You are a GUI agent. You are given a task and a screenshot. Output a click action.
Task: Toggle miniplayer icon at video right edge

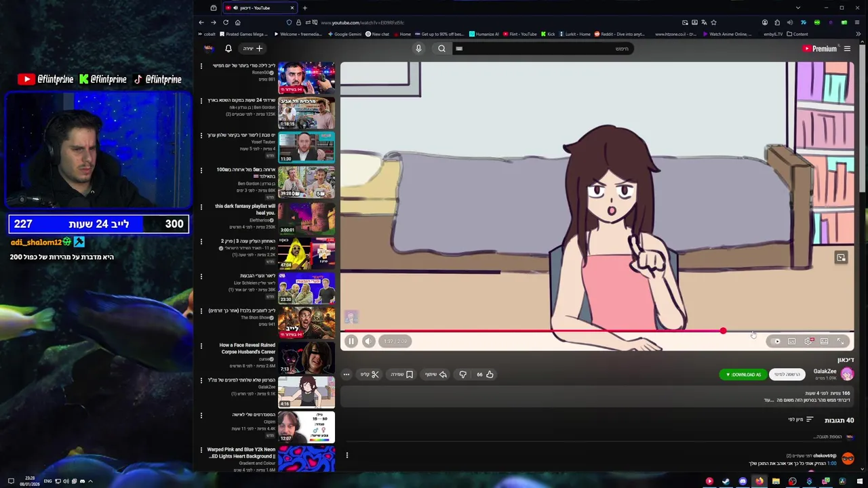point(841,258)
